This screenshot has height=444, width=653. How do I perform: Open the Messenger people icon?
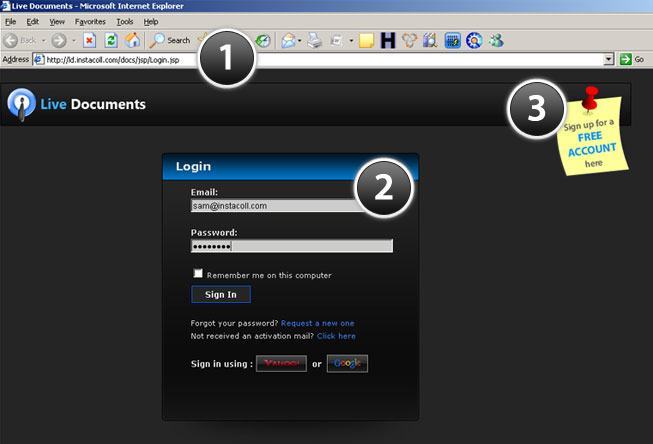pyautogui.click(x=496, y=40)
